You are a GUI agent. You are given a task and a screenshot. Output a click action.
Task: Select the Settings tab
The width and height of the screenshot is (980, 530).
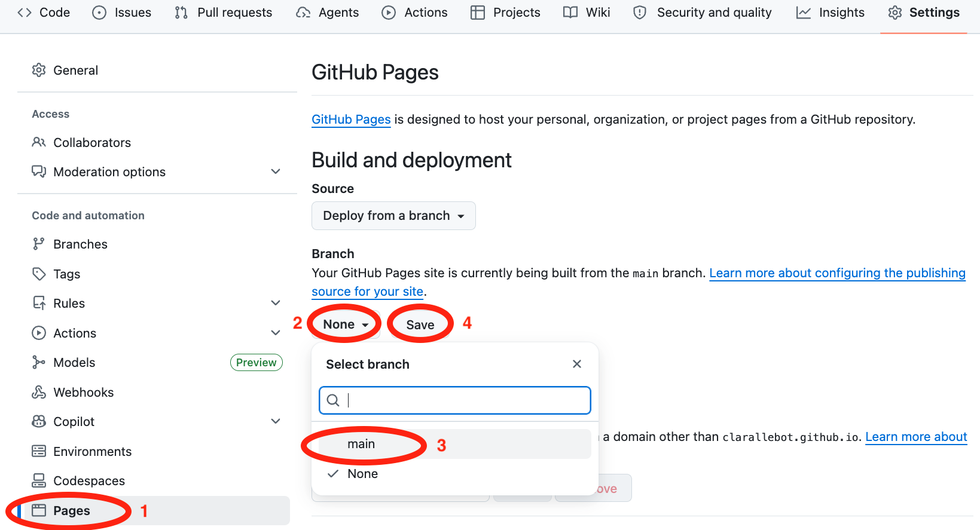[924, 13]
